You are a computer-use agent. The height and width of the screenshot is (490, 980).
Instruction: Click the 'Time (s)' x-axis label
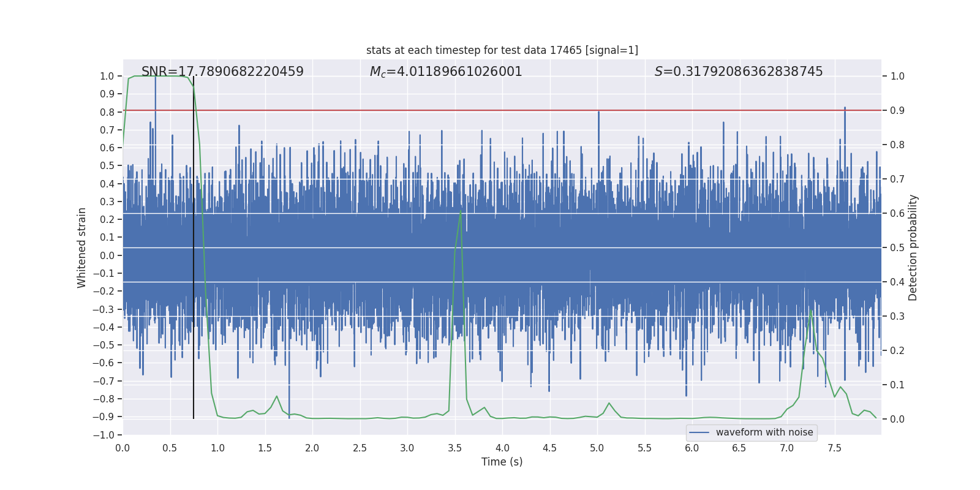502,462
